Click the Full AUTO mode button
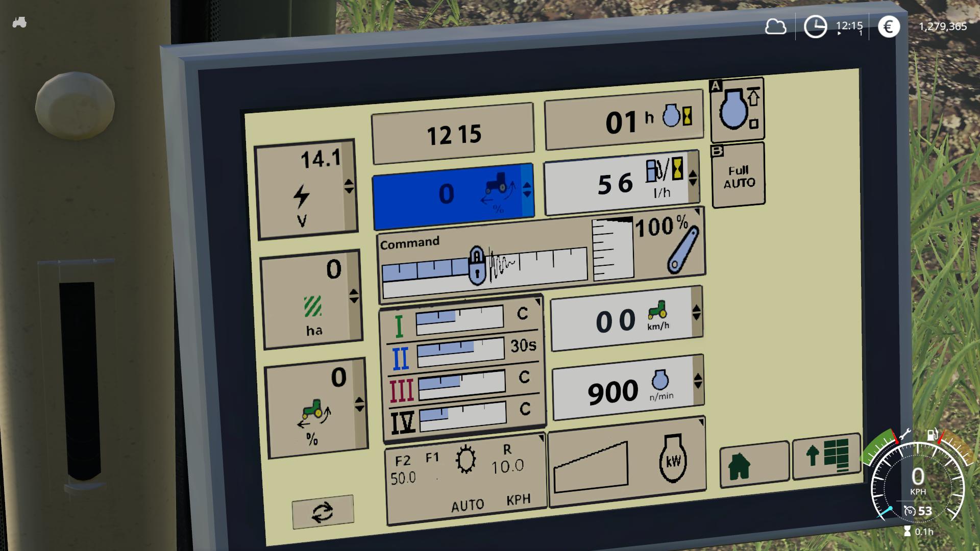980x551 pixels. click(x=738, y=176)
